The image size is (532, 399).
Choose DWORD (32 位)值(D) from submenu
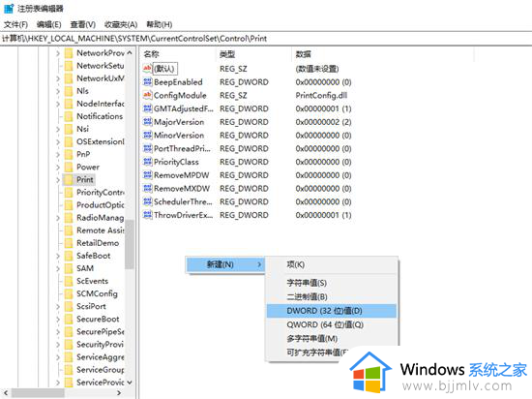click(x=332, y=311)
